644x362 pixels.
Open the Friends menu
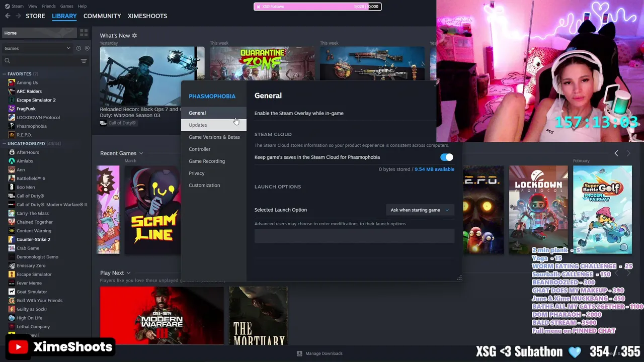[x=49, y=6]
